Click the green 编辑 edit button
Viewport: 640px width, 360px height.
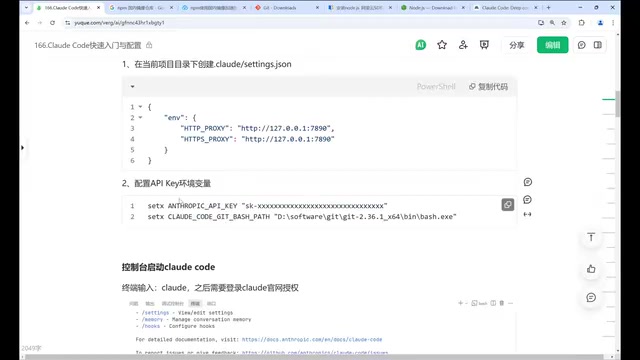point(552,45)
